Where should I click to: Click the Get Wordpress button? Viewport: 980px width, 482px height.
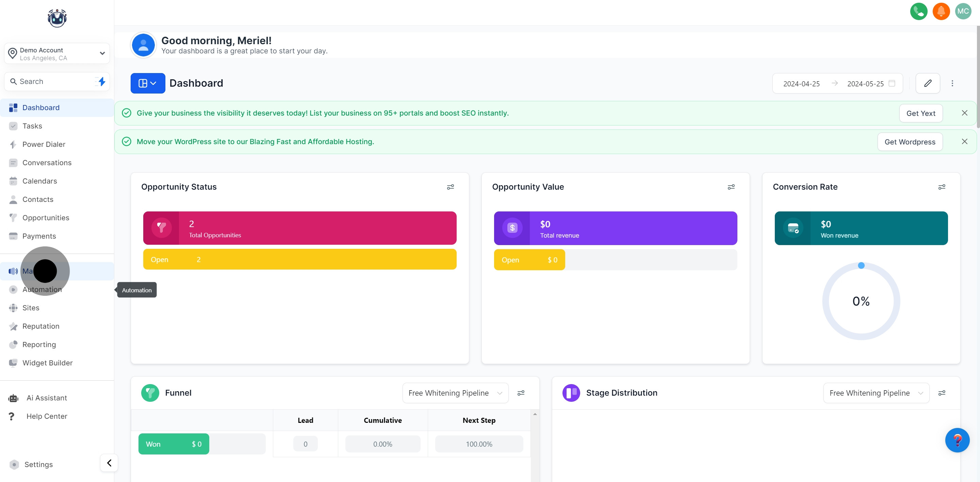click(910, 142)
